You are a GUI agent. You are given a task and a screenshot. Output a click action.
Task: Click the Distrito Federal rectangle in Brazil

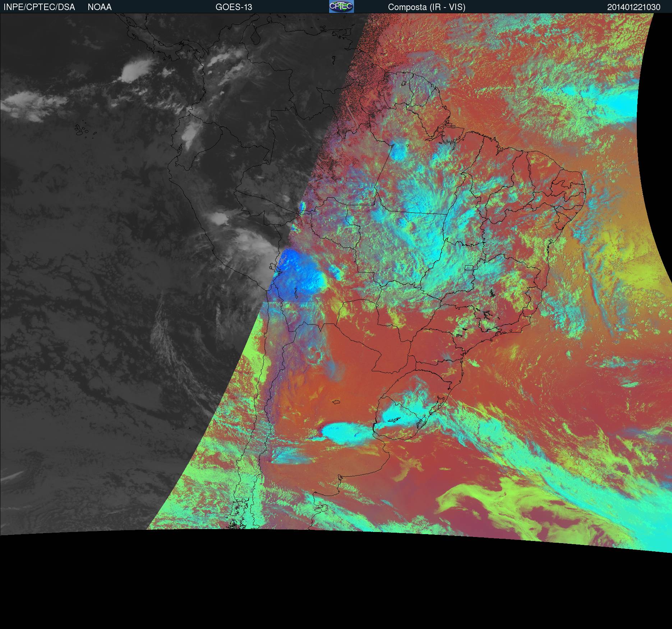[x=469, y=268]
